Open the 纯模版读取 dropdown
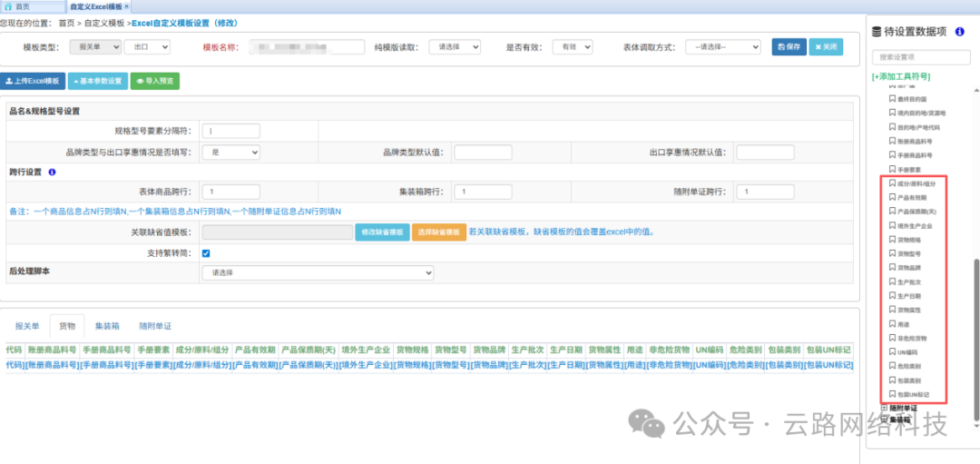The width and height of the screenshot is (980, 464). click(455, 47)
